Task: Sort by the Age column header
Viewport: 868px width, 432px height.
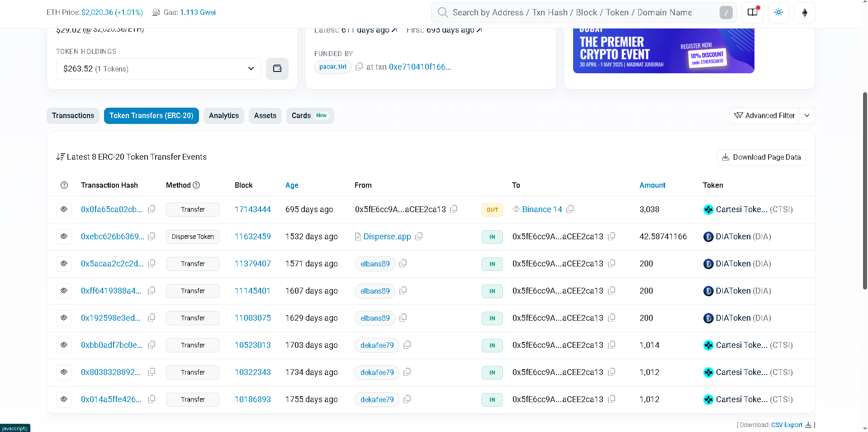Action: coord(292,185)
